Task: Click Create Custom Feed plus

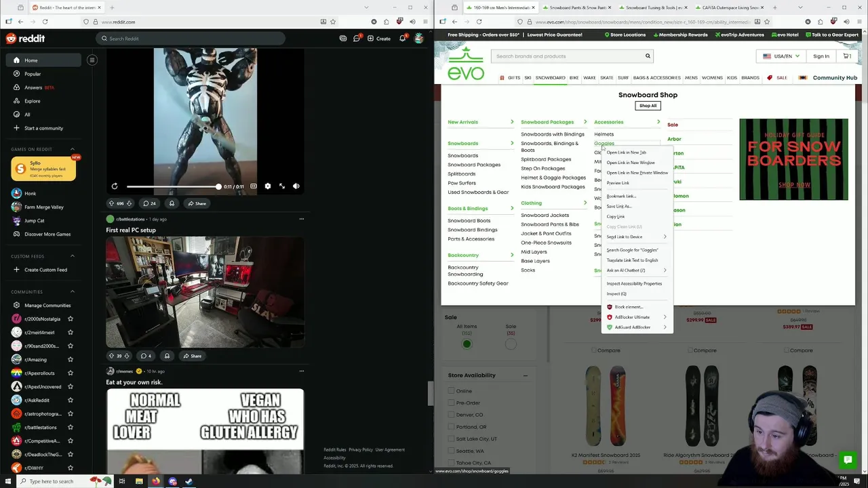Action: [x=16, y=270]
